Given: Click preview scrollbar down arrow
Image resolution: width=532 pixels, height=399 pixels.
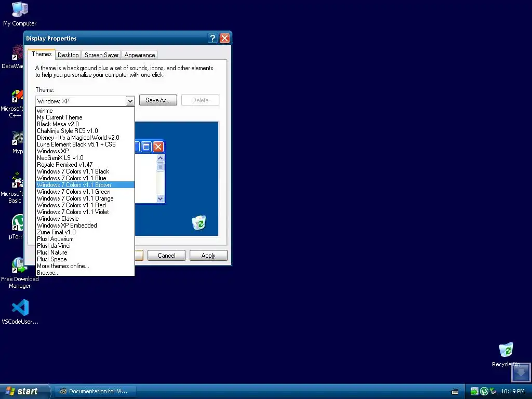Looking at the screenshot, I should point(160,198).
